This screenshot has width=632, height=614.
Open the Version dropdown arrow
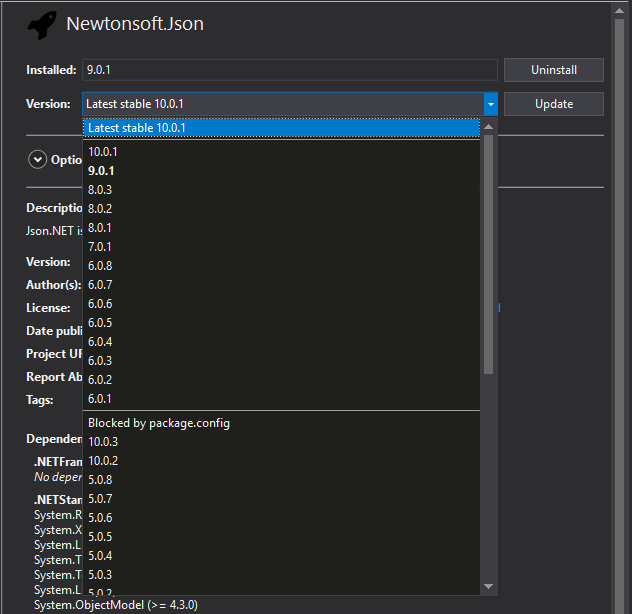[x=490, y=104]
